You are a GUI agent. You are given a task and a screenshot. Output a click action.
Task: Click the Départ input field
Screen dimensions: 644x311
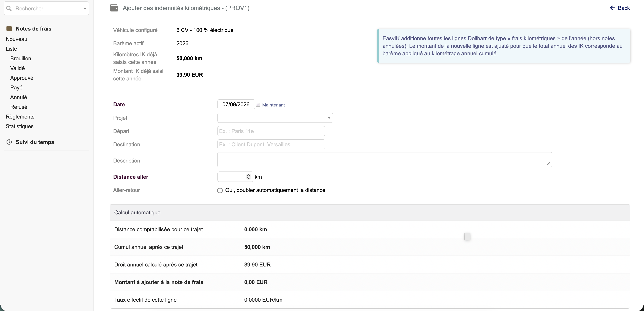tap(271, 131)
